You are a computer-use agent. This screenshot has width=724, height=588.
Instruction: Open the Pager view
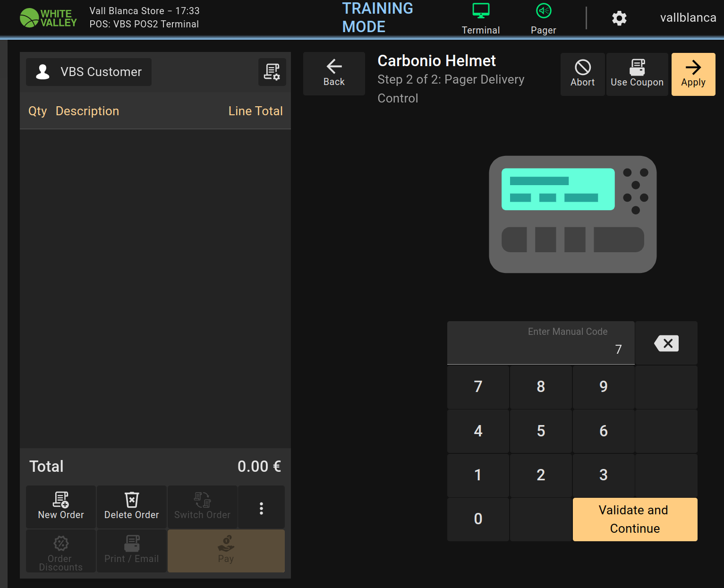(543, 19)
